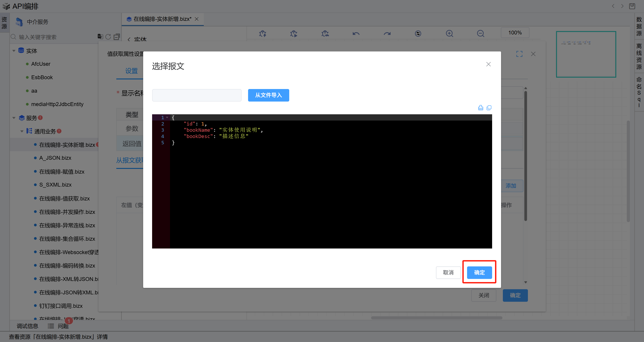644x342 pixels.
Task: Collapse the 服务 tree node
Action: [14, 118]
